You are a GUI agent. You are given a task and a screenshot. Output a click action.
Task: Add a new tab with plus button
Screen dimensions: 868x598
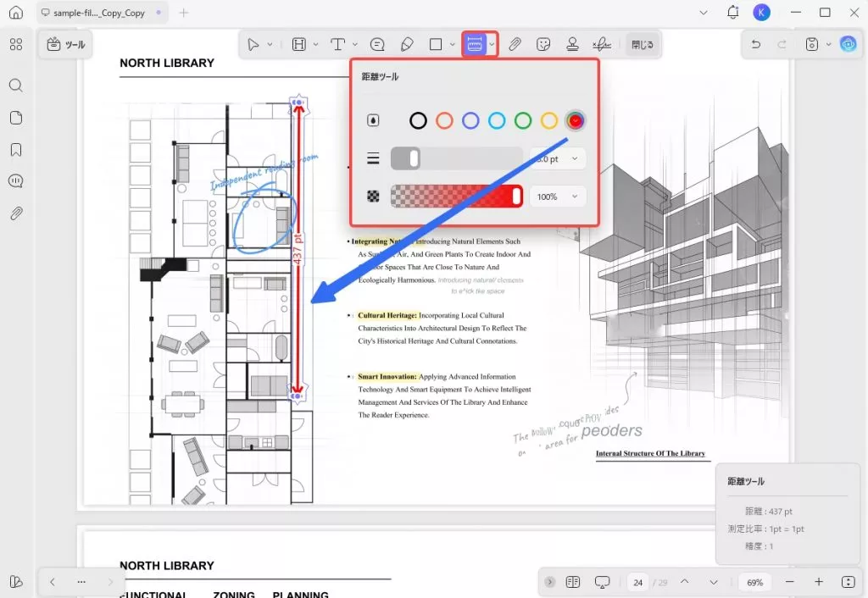tap(184, 12)
